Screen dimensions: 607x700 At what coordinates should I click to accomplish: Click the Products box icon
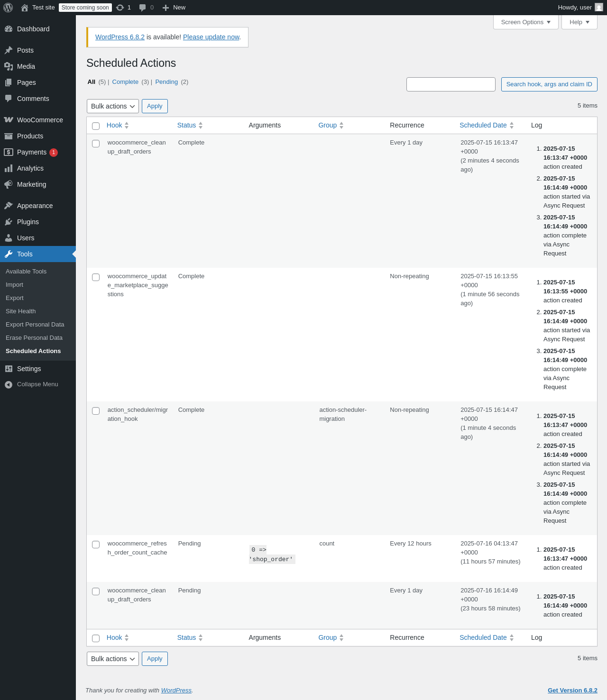(9, 136)
